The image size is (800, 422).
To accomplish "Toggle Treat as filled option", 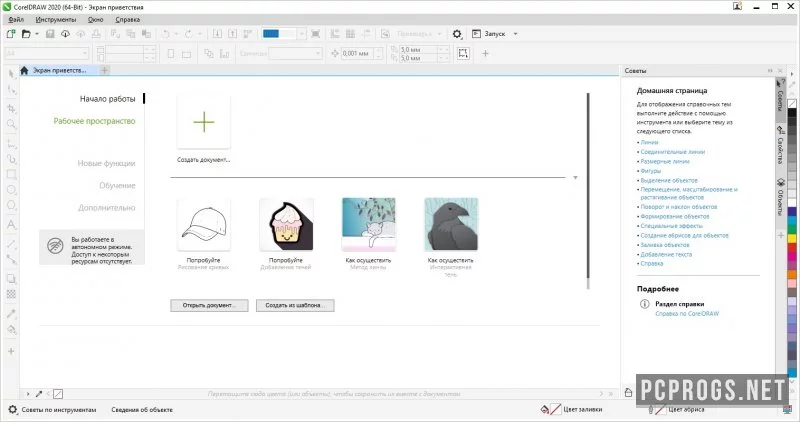I will [463, 53].
